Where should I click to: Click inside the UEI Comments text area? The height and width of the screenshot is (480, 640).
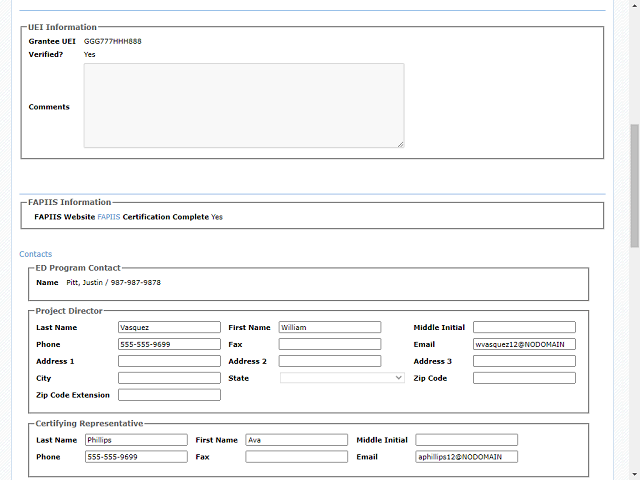(243, 106)
